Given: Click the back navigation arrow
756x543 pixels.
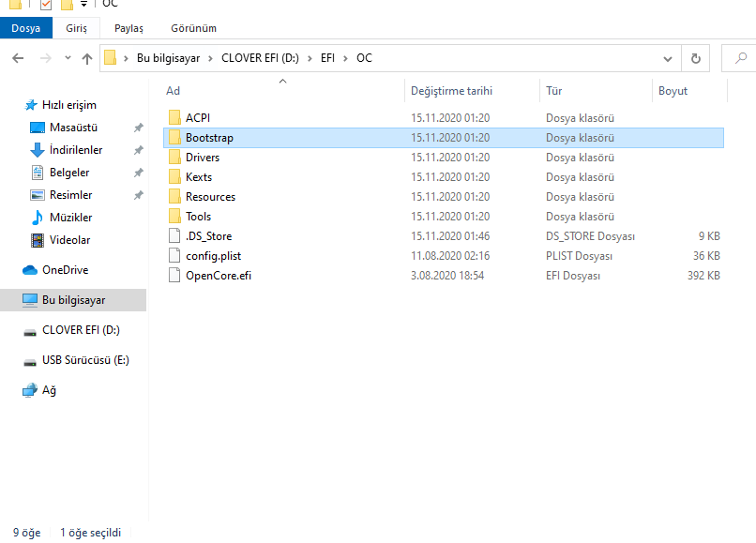Looking at the screenshot, I should [18, 58].
